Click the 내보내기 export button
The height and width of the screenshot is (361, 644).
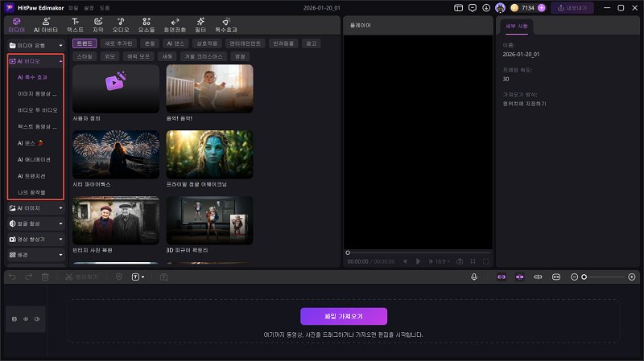tap(572, 8)
